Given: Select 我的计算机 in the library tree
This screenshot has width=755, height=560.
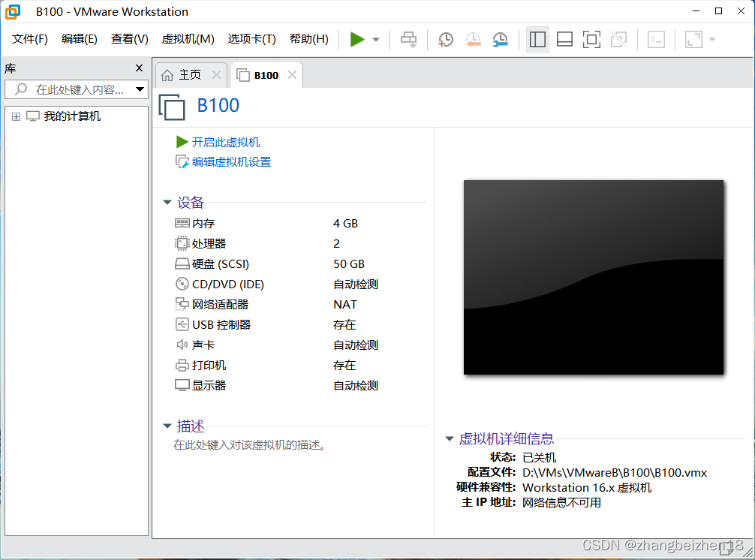Looking at the screenshot, I should click(x=72, y=116).
